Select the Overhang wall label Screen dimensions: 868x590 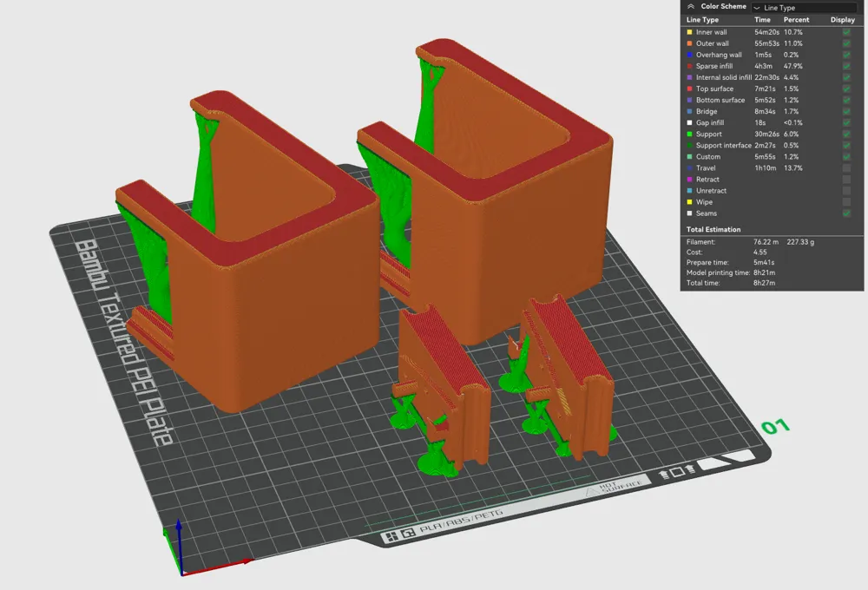coord(719,55)
